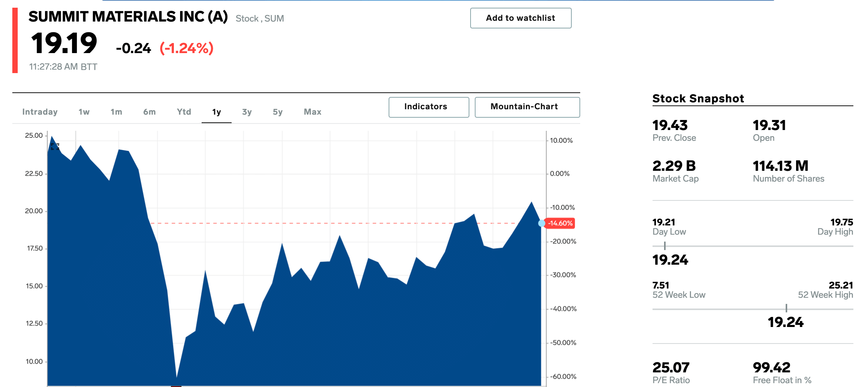Click the -0.24 price change value

[x=134, y=48]
